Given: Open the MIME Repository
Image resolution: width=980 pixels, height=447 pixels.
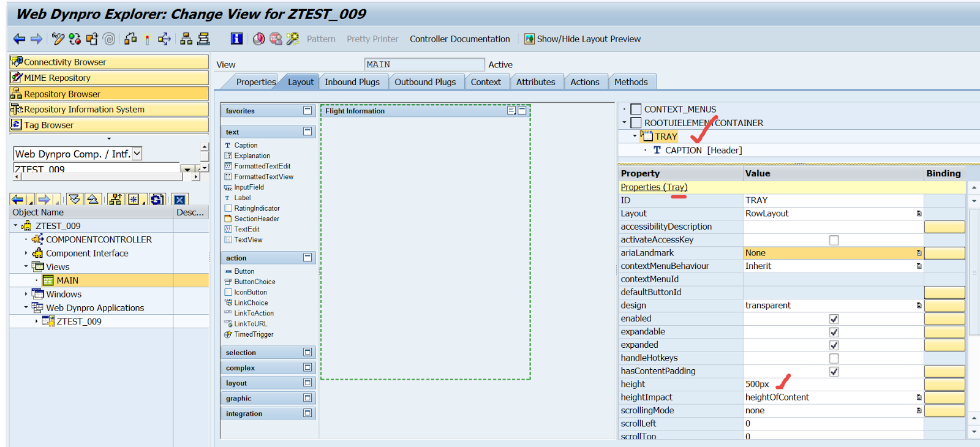Looking at the screenshot, I should pyautogui.click(x=109, y=78).
